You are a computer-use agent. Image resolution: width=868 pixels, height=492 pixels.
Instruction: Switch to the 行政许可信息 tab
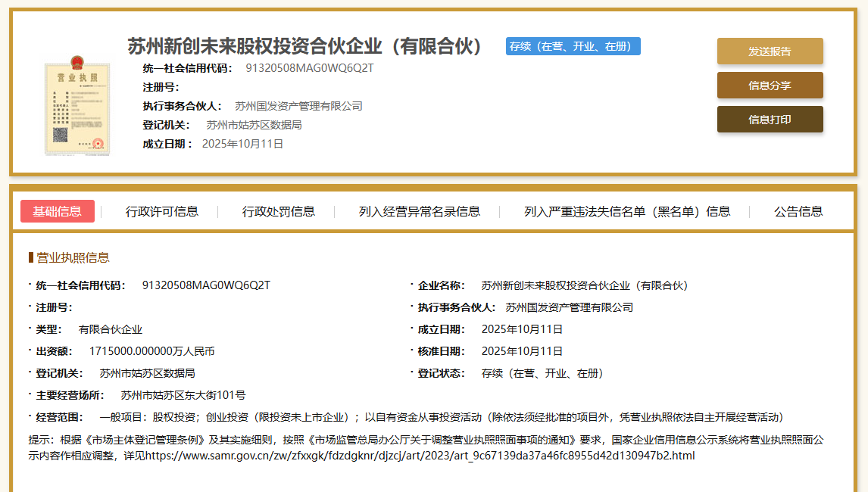click(x=162, y=211)
